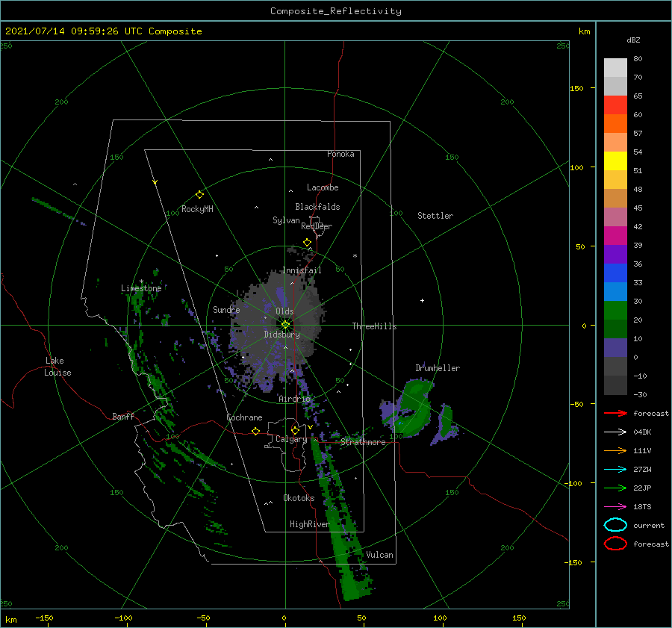
Task: Click the Drumheller city label
Action: 438,368
